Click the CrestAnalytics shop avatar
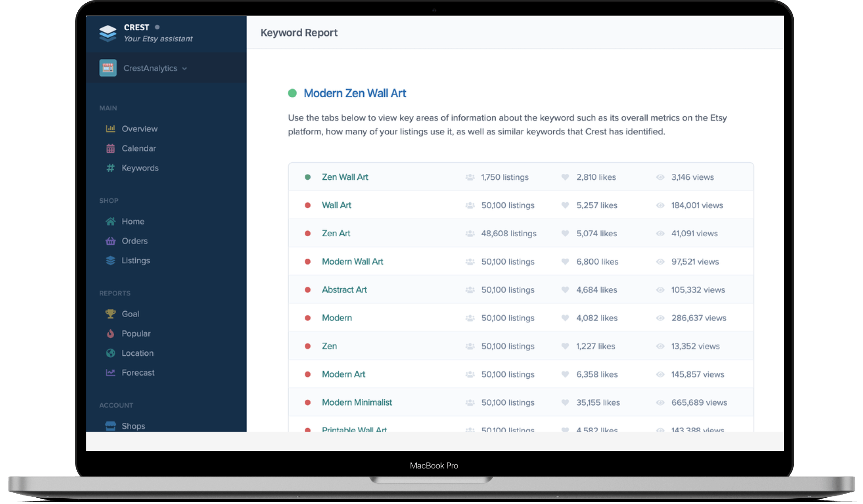The image size is (863, 504). pos(108,68)
